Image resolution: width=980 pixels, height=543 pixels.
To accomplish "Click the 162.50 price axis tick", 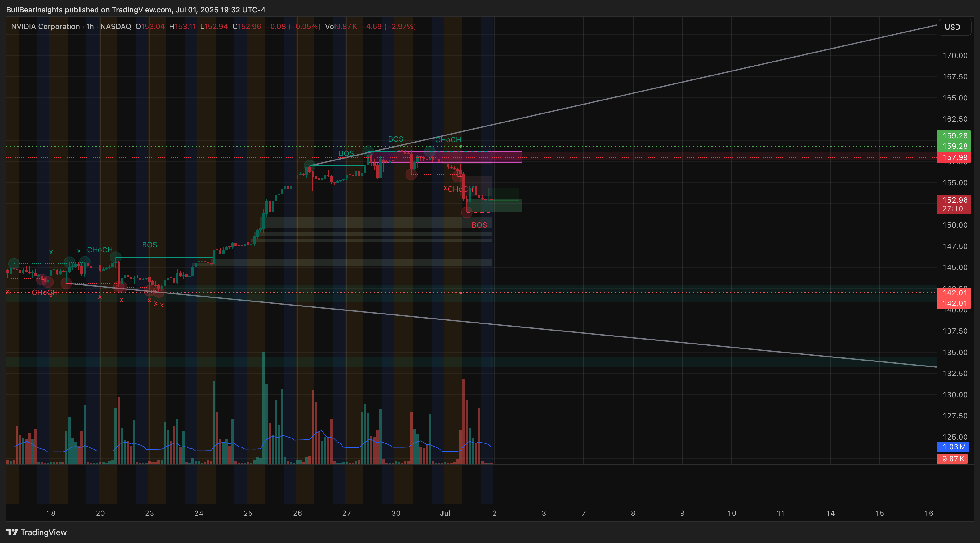I will [955, 119].
